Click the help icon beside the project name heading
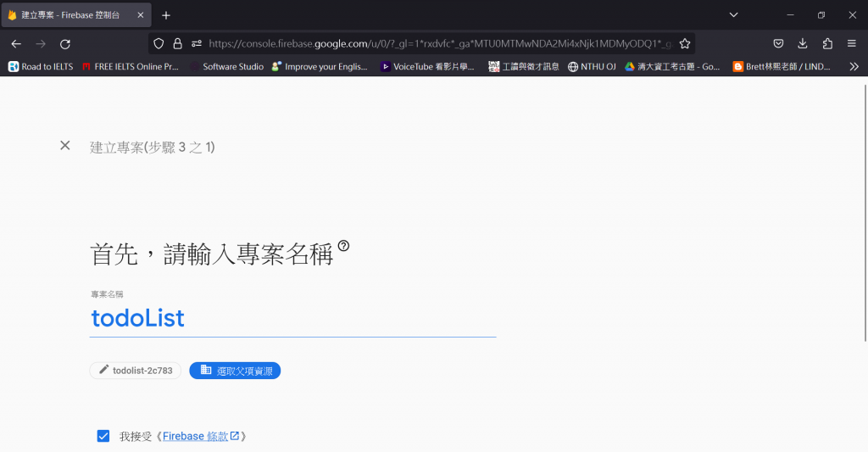The image size is (868, 452). click(x=344, y=246)
